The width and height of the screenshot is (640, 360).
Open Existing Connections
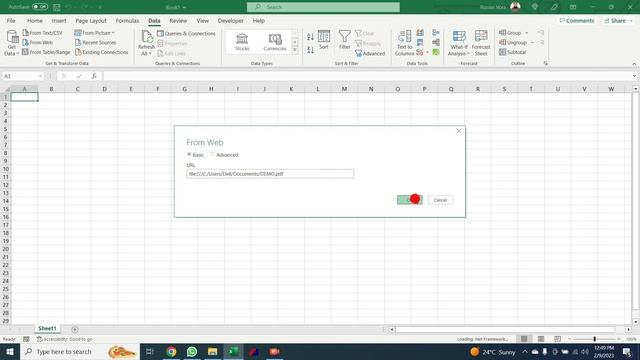pyautogui.click(x=101, y=52)
